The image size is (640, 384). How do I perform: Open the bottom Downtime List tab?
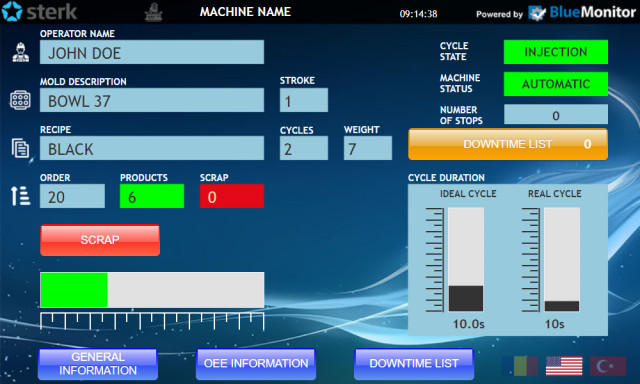tap(414, 364)
